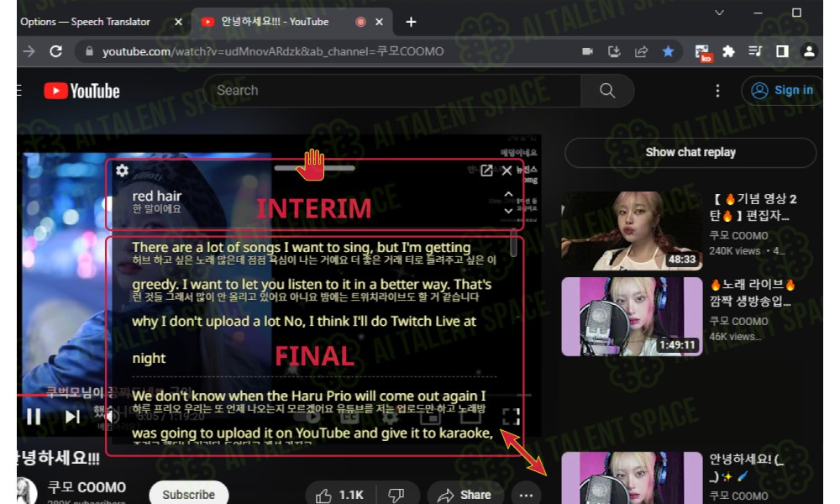The width and height of the screenshot is (840, 504).
Task: Click the search magnifier button
Action: [607, 91]
